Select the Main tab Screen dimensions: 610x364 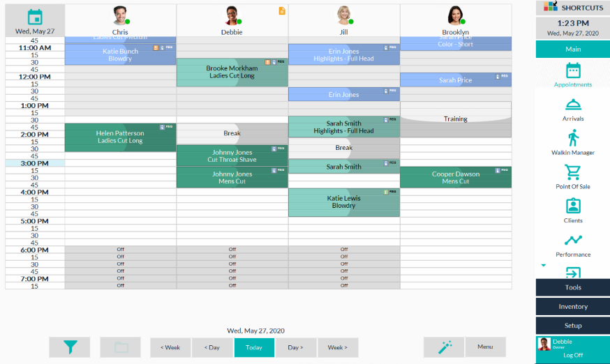point(572,49)
